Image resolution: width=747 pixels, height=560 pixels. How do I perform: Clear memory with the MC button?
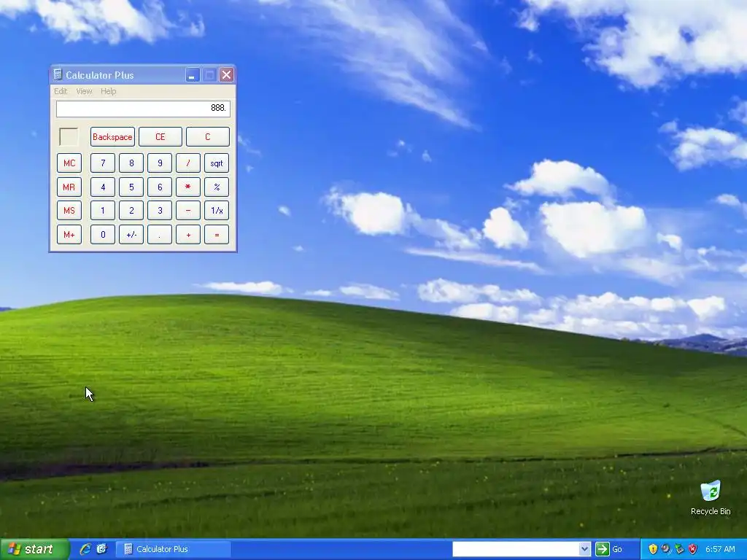tap(69, 163)
